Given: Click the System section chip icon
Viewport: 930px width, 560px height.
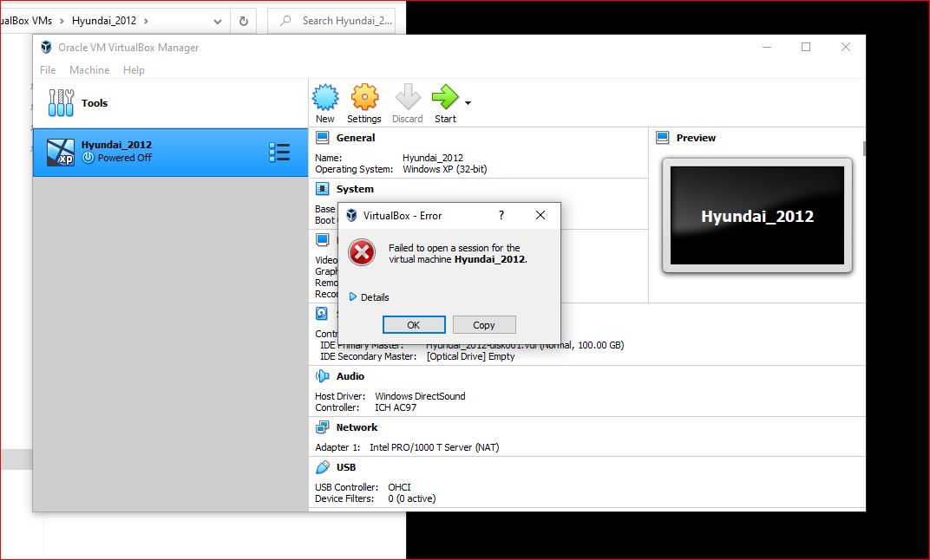Looking at the screenshot, I should tap(322, 189).
